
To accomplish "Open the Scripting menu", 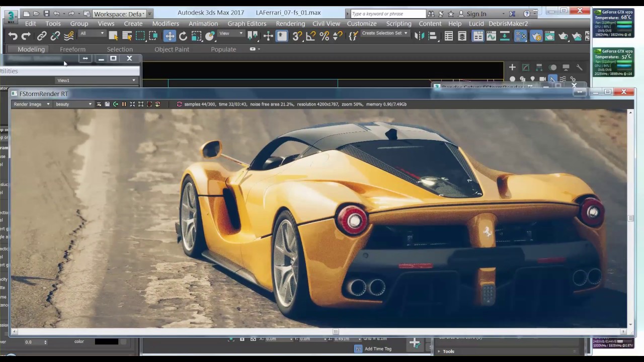I will (x=398, y=24).
